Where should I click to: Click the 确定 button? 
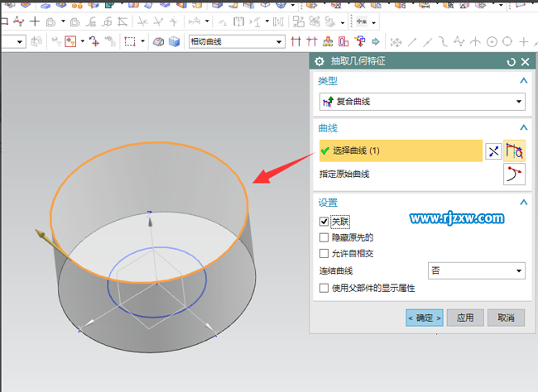(424, 318)
